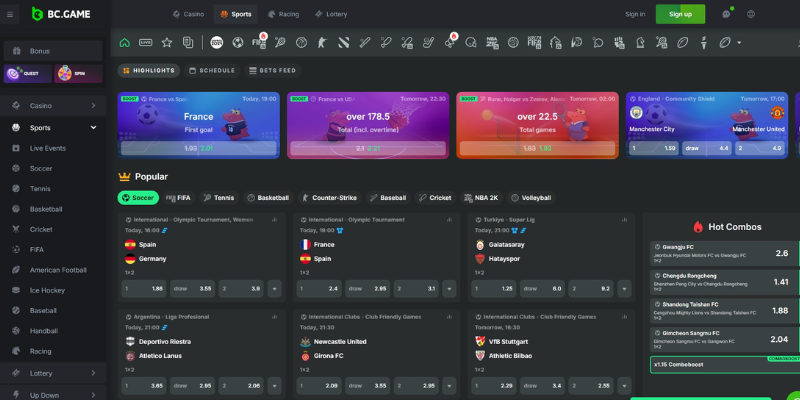
Task: Select the Olympic torch icon
Action: pyautogui.click(x=704, y=42)
